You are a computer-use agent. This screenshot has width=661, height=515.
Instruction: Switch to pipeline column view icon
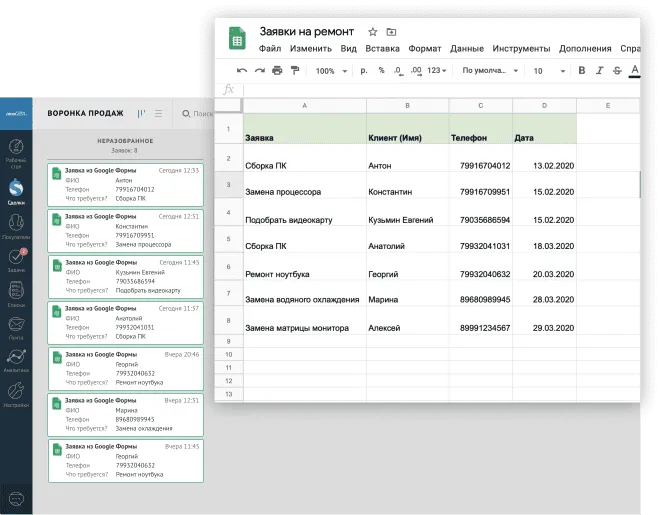pyautogui.click(x=141, y=114)
